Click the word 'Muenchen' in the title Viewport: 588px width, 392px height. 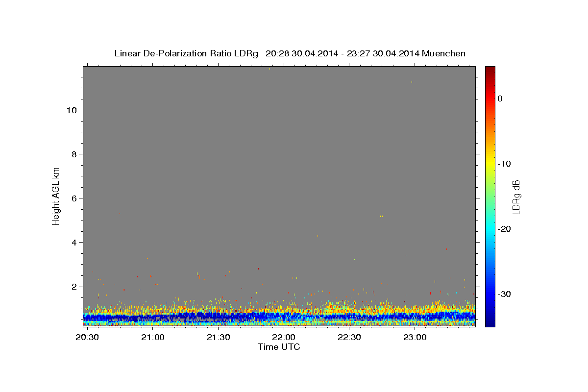(443, 53)
